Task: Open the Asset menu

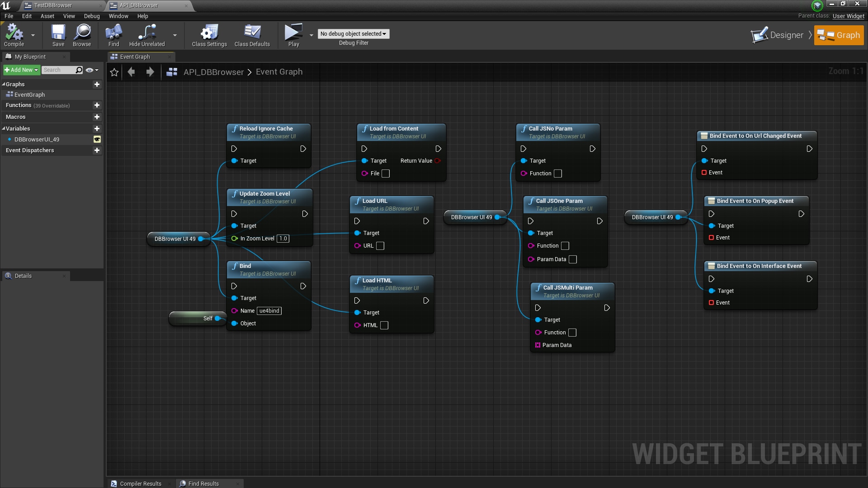Action: pos(47,16)
